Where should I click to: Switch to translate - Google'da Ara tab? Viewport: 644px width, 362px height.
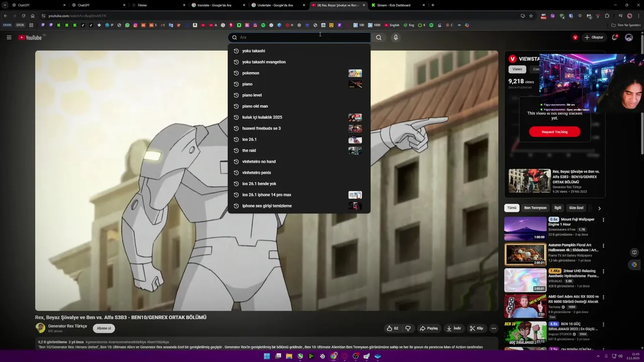217,5
